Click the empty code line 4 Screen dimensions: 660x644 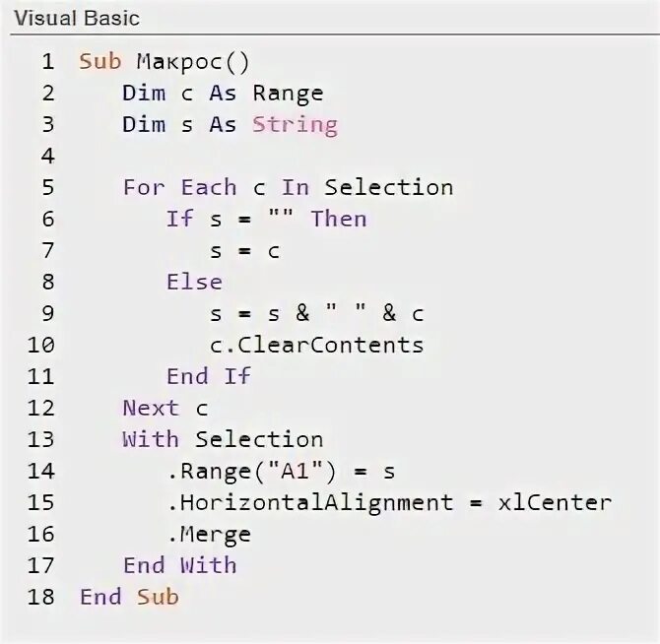(296, 157)
